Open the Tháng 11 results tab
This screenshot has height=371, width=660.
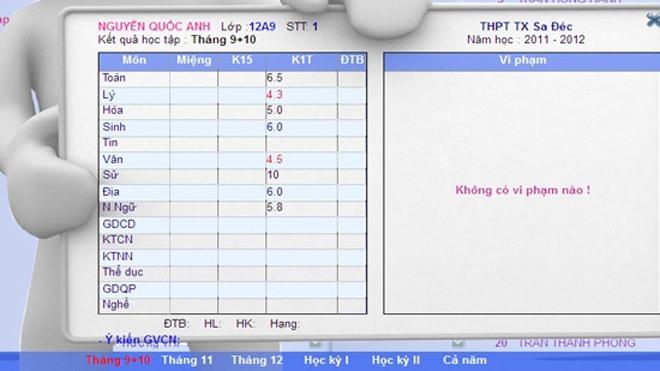pos(187,360)
